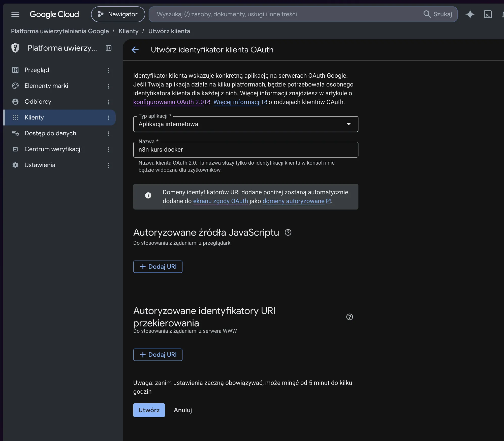Open the Elementy marki menu item

[x=59, y=86]
